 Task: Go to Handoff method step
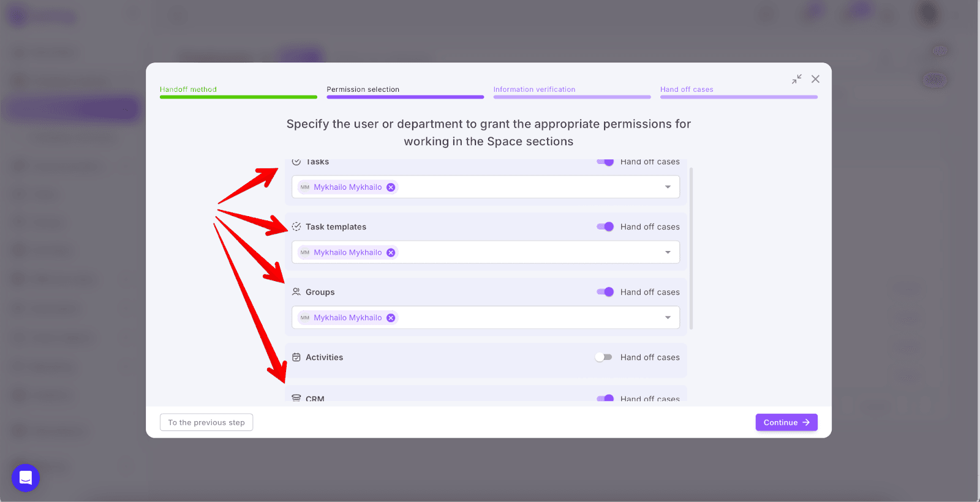pyautogui.click(x=189, y=89)
